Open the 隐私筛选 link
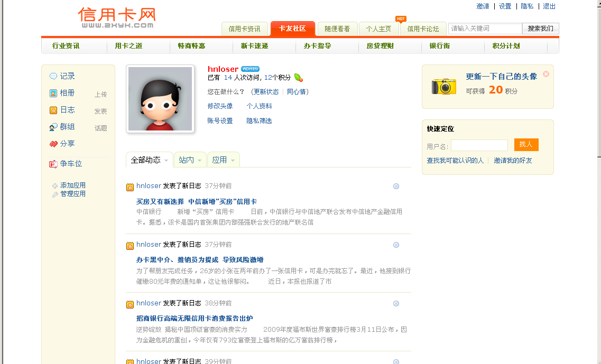Viewport: 601px width, 364px height. point(259,121)
